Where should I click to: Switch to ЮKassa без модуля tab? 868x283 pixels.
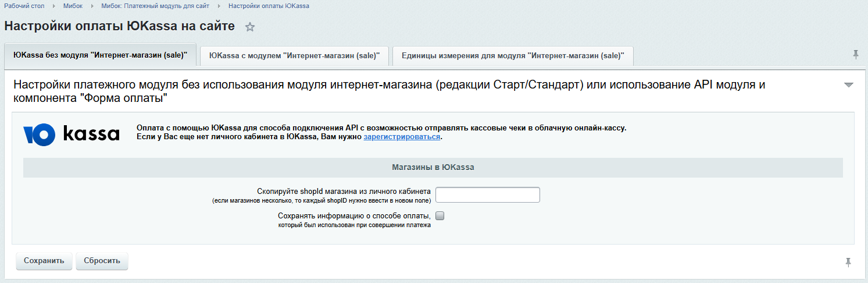coord(100,55)
